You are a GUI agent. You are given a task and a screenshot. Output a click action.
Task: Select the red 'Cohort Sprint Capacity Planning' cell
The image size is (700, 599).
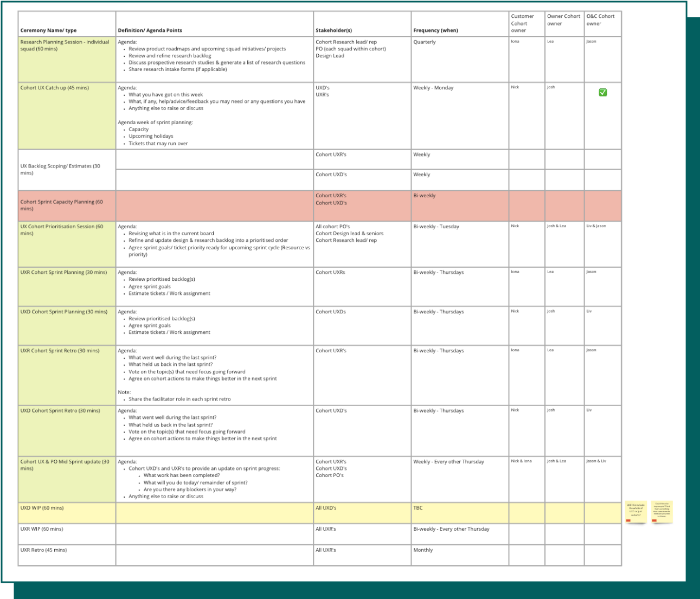(67, 205)
